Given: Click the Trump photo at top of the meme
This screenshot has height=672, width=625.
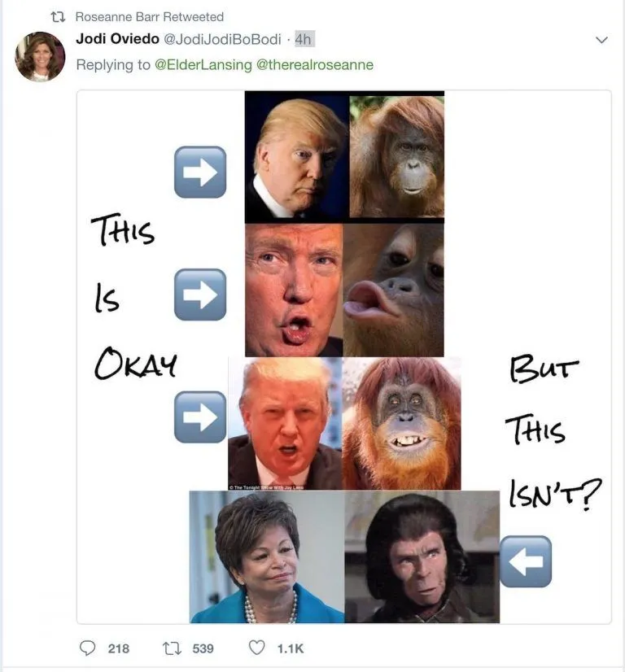Looking at the screenshot, I should pyautogui.click(x=295, y=155).
